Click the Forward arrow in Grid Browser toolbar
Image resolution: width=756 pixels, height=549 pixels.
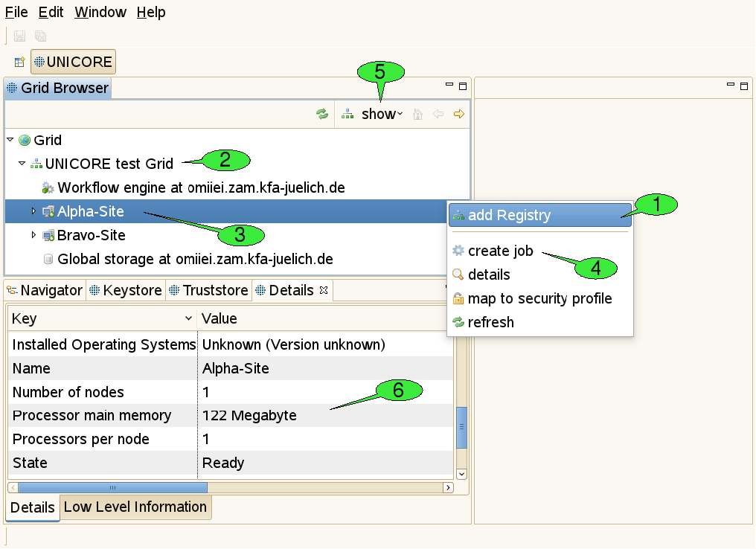tap(459, 115)
